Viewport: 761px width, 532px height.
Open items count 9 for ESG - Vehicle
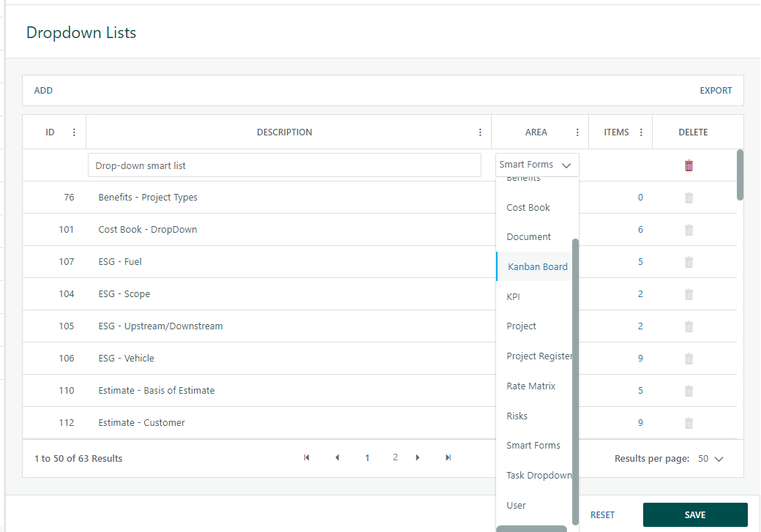point(640,359)
